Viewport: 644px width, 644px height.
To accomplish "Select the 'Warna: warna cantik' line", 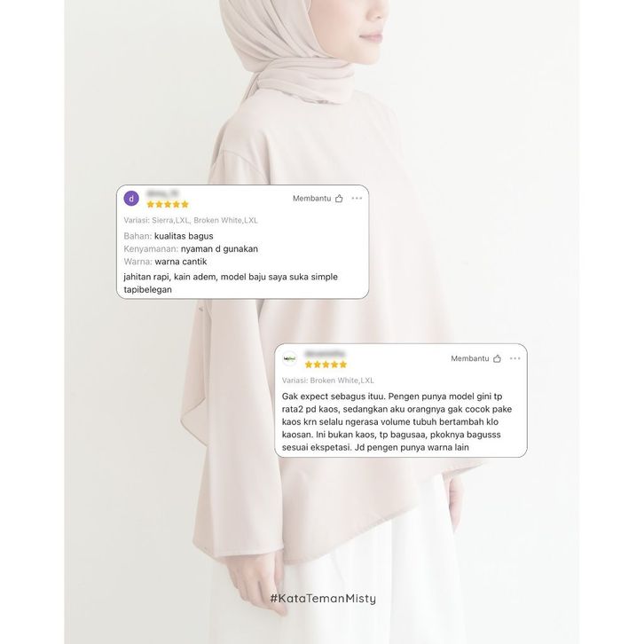I will [x=165, y=262].
